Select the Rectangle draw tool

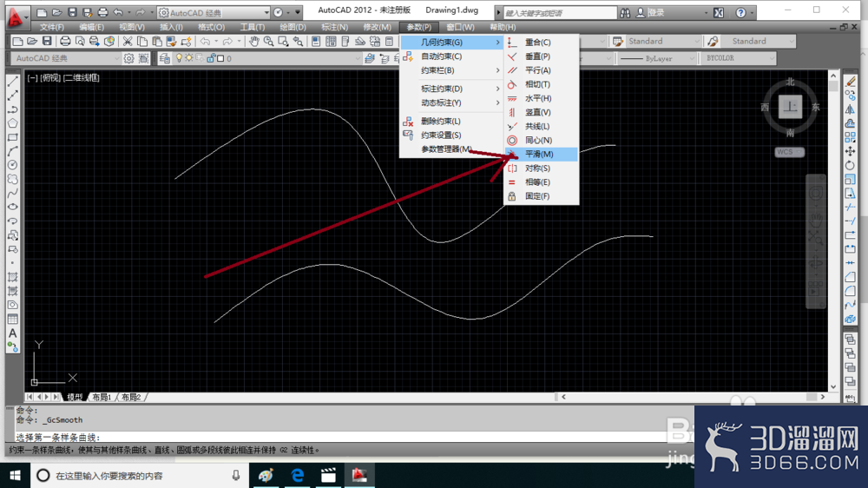click(x=13, y=137)
